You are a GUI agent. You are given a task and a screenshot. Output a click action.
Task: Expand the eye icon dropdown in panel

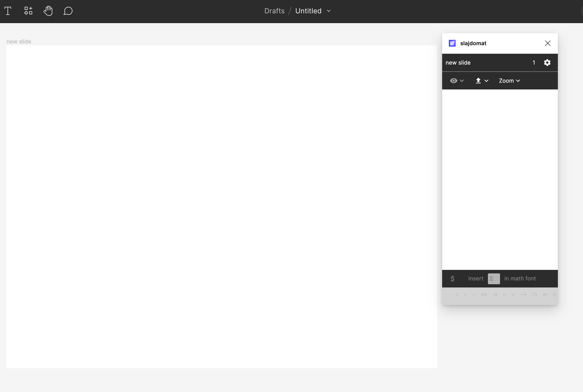(x=462, y=80)
